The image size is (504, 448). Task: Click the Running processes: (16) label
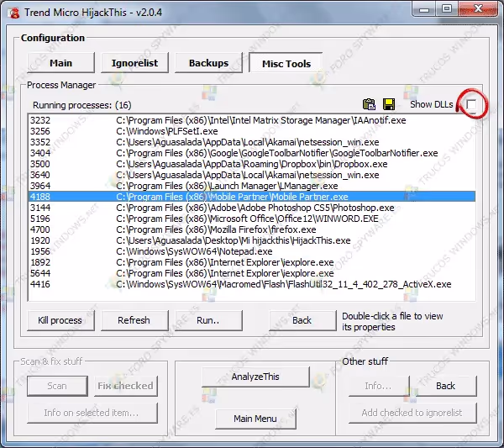82,105
